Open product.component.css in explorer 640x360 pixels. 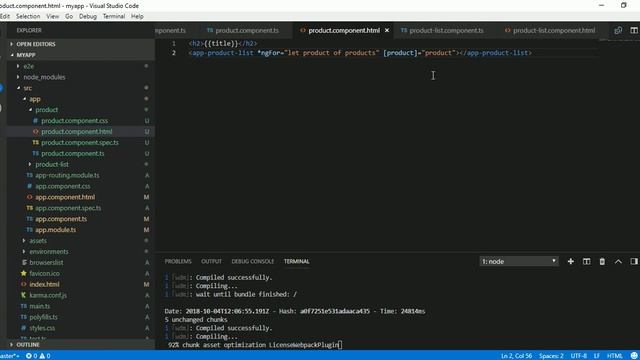74,120
